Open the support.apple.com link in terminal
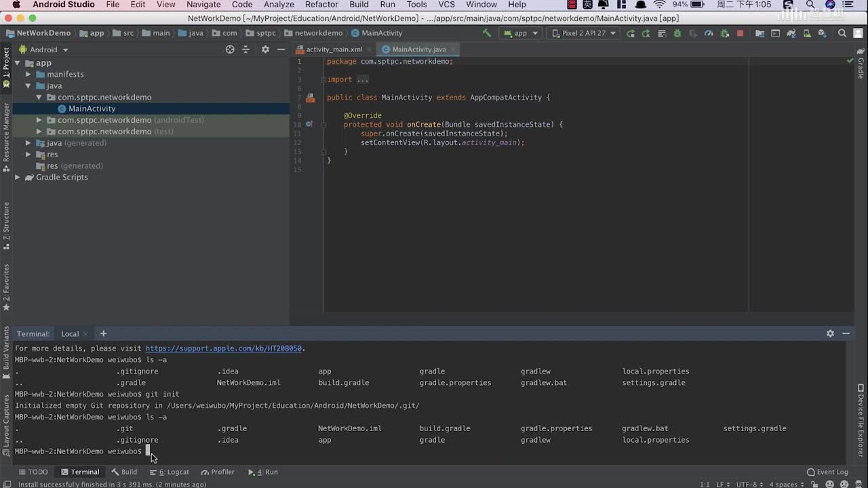The width and height of the screenshot is (868, 488). point(224,348)
